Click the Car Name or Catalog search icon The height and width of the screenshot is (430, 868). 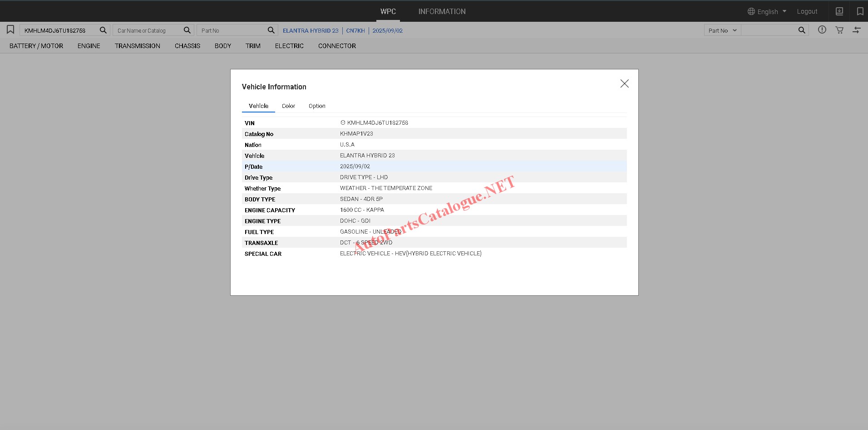[187, 30]
